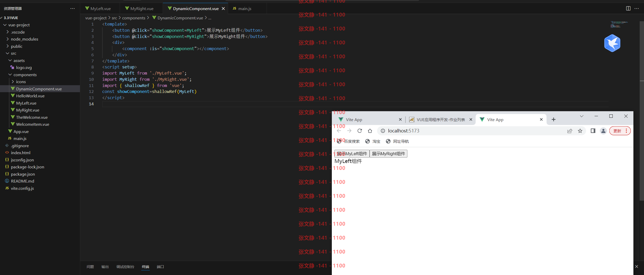Close the DynamicComponent.vue editor tab
The image size is (644, 275).
[x=223, y=9]
